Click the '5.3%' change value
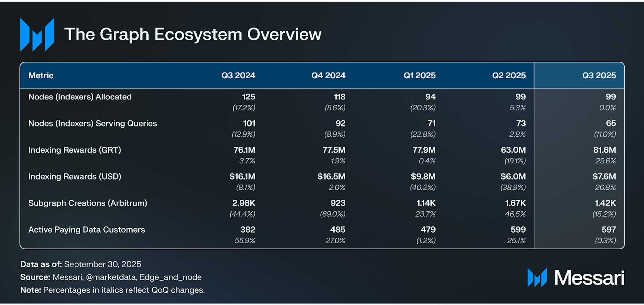The width and height of the screenshot is (644, 305). coord(518,108)
